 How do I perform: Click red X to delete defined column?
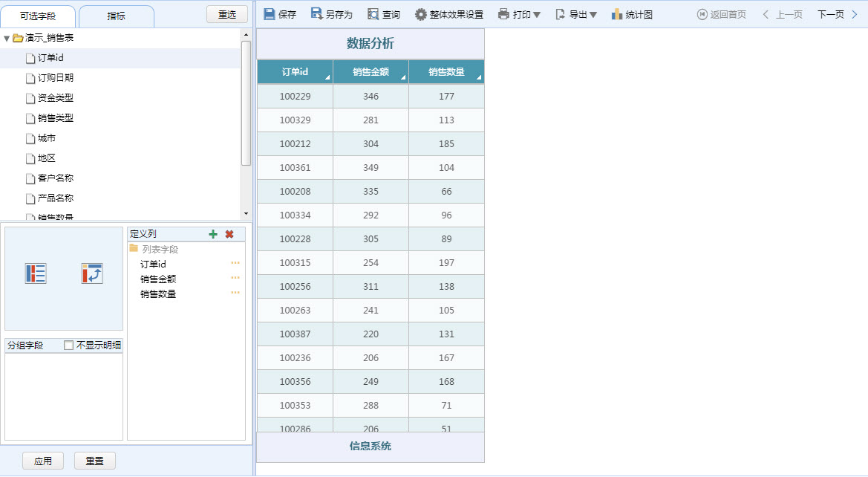pyautogui.click(x=229, y=234)
